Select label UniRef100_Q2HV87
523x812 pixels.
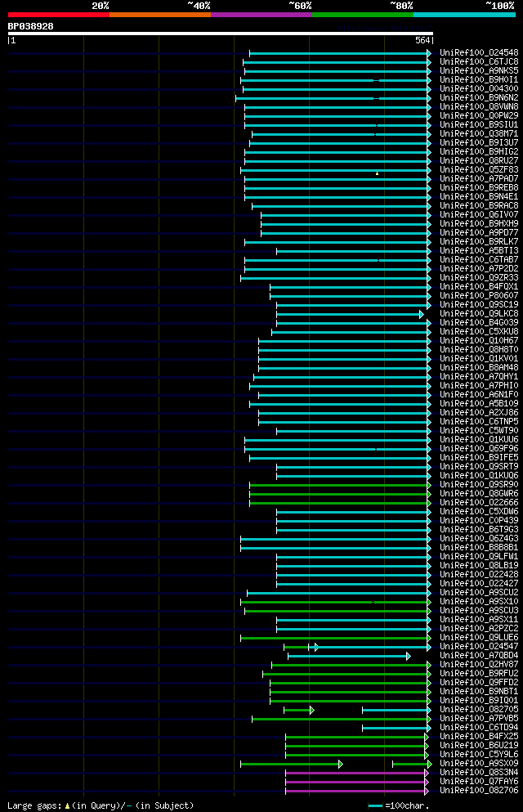tap(479, 665)
